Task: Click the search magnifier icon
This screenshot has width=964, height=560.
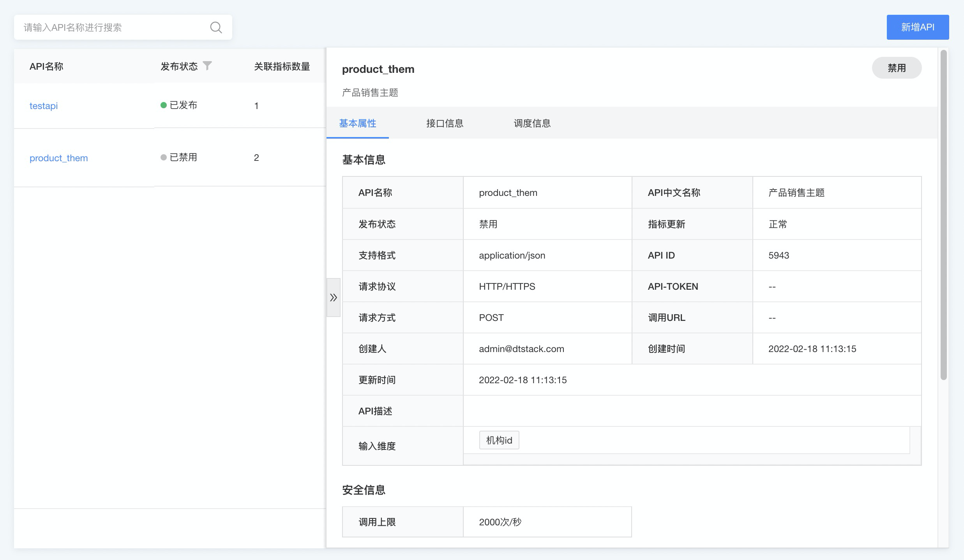Action: [216, 27]
